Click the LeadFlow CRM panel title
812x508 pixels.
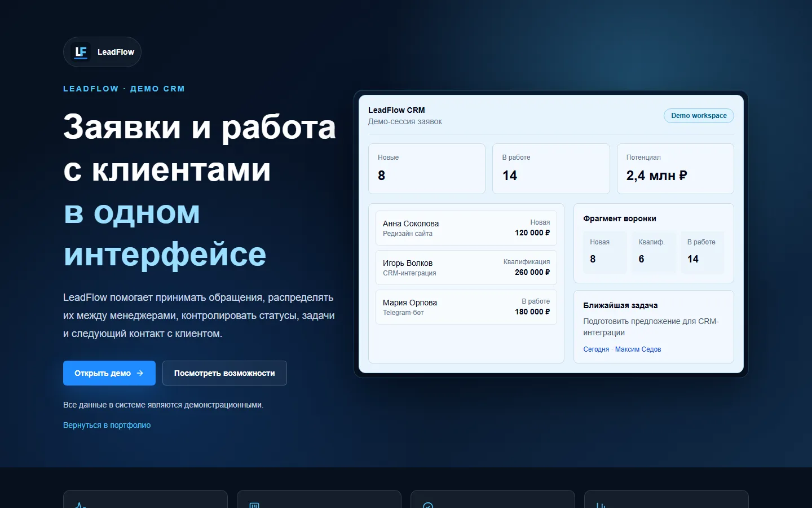coord(396,110)
